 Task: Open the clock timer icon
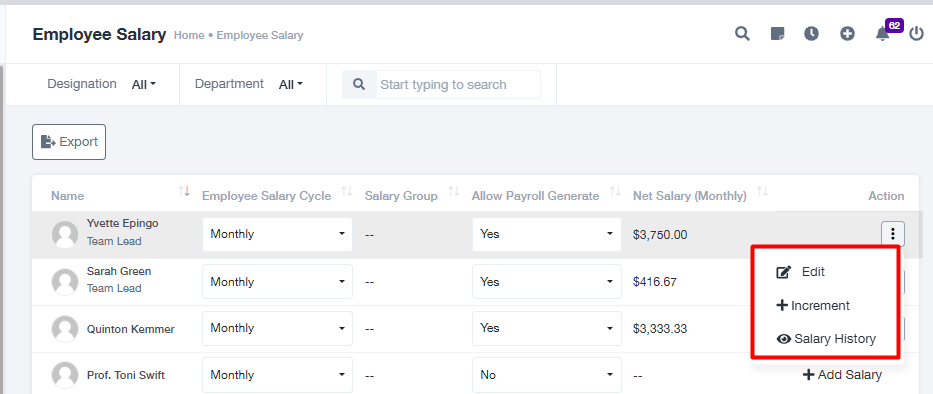812,34
